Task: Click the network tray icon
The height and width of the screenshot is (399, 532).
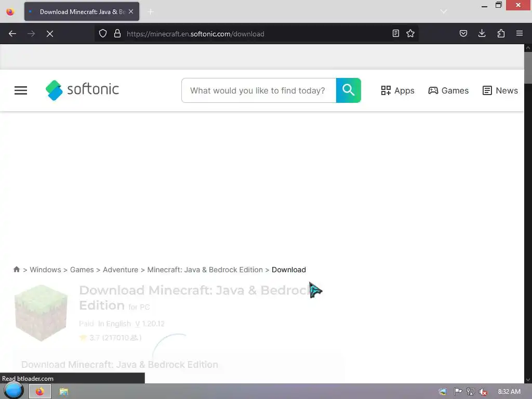Action: (x=471, y=392)
